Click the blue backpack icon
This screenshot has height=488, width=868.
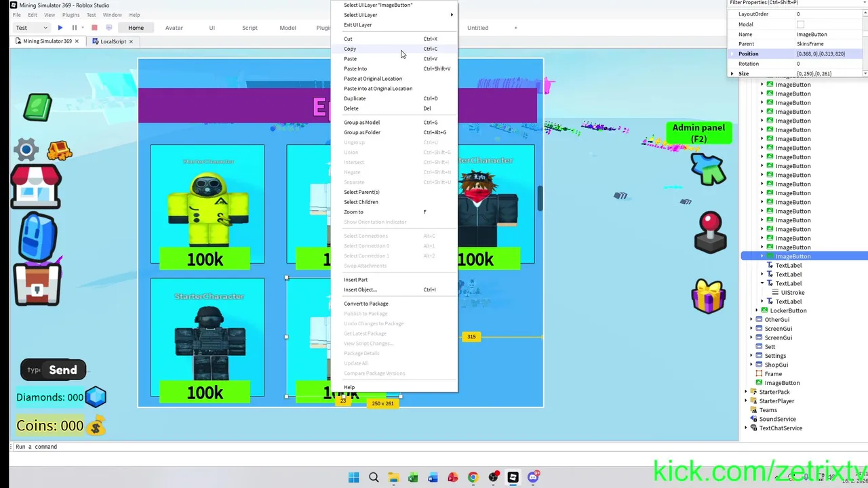(x=38, y=237)
